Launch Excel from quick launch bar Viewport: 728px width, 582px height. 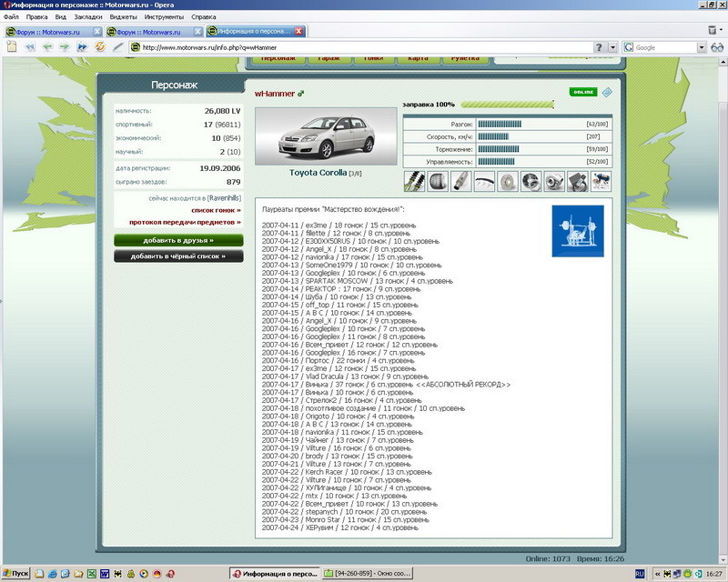91,574
